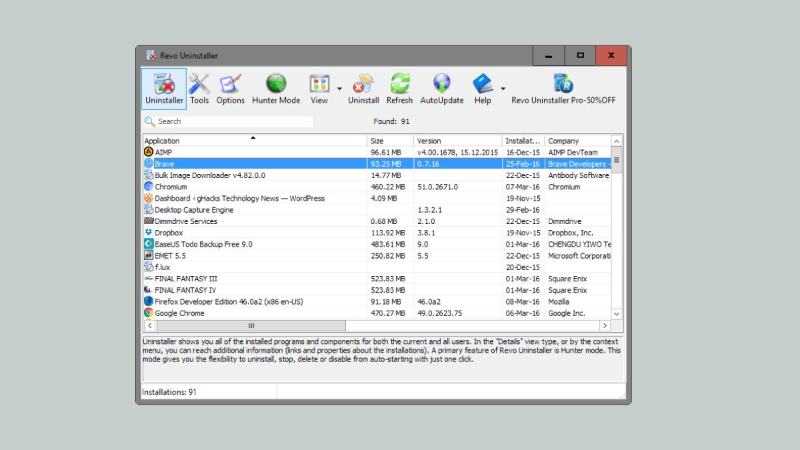
Task: Click the vertical scrollbar up arrow
Action: point(616,141)
